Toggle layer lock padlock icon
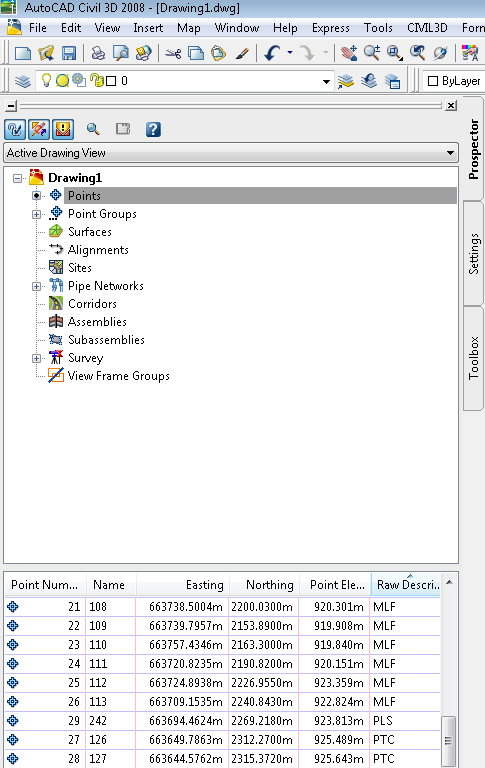 click(97, 80)
